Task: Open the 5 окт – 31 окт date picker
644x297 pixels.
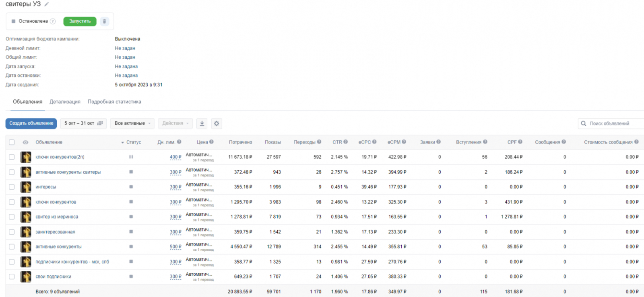Action: click(83, 123)
